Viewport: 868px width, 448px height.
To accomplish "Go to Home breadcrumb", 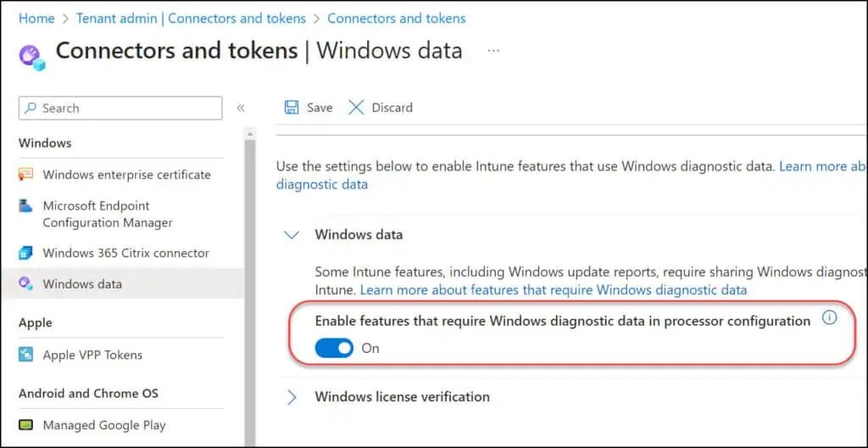I will click(x=36, y=19).
